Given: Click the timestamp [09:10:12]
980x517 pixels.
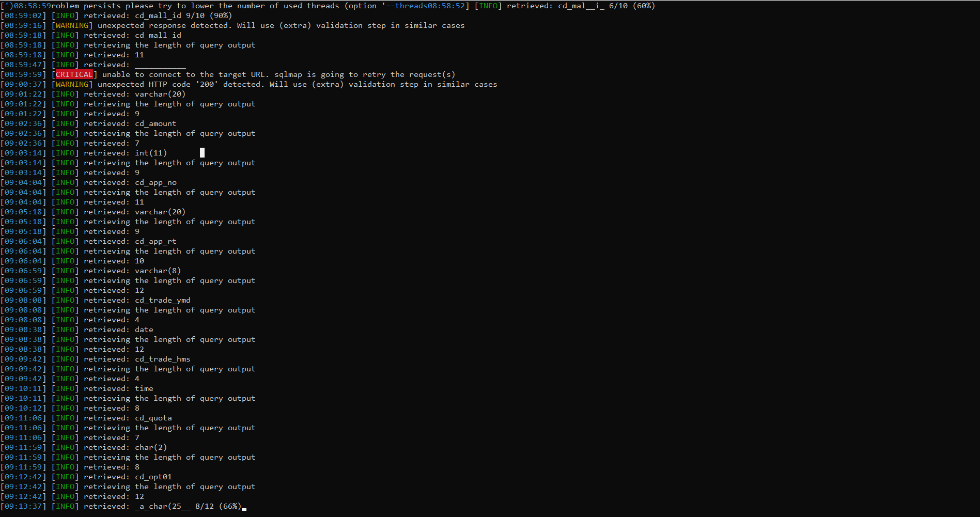Looking at the screenshot, I should [x=23, y=408].
